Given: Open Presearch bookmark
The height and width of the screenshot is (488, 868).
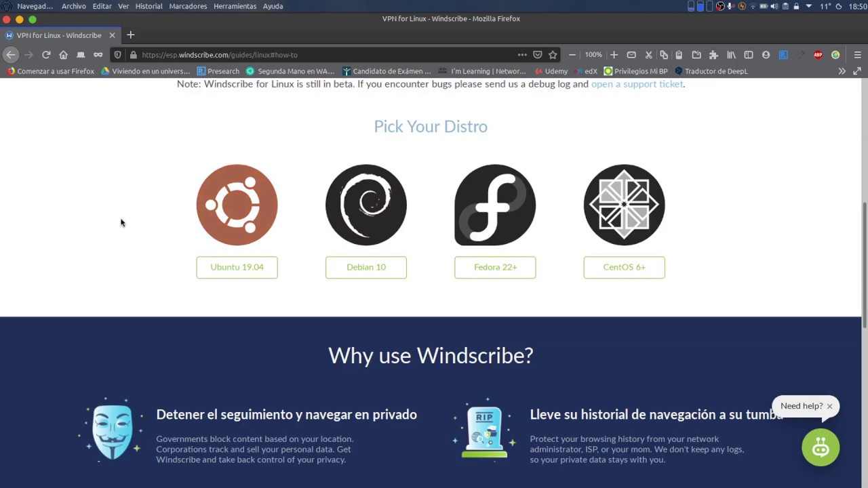Looking at the screenshot, I should pos(218,71).
